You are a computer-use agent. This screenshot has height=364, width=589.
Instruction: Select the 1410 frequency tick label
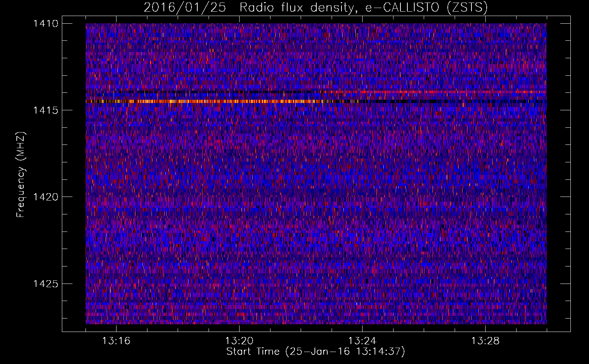[46, 24]
